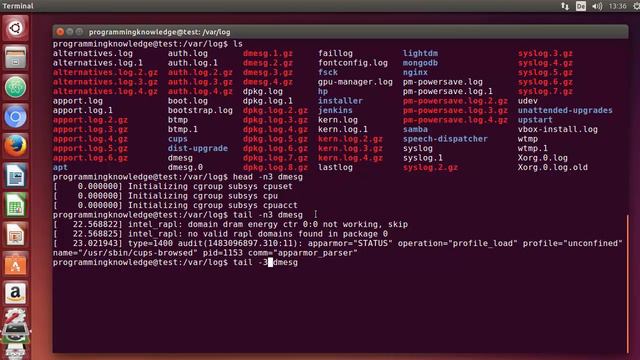Click on apport.log.6.gz in the listing

click(x=90, y=158)
